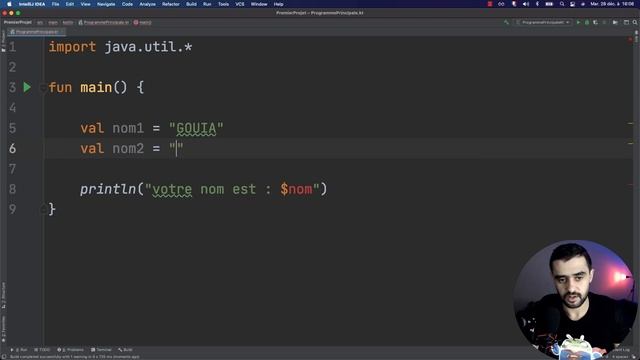Close the ProgrammePrincipale.kt editor tab
The image size is (640, 360).
click(x=62, y=32)
